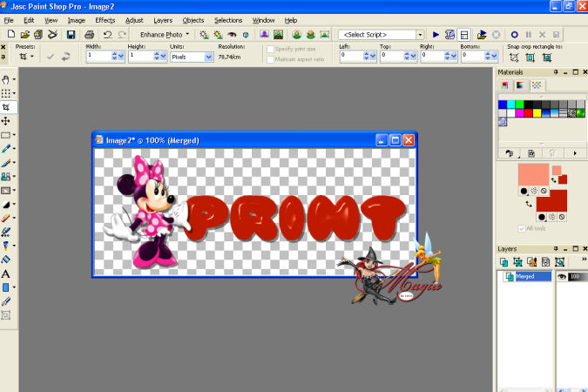Toggle Maintain aspect ratio checkbox
The image size is (588, 392).
pos(270,59)
